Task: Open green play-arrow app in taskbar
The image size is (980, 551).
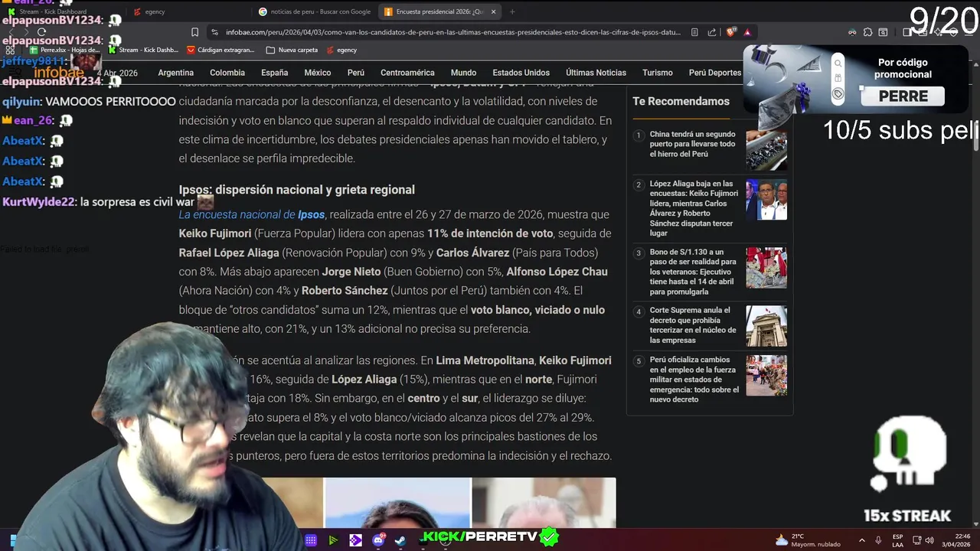Action: point(333,540)
